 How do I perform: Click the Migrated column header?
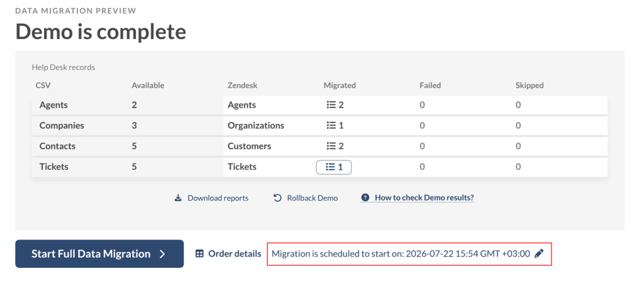tap(340, 86)
